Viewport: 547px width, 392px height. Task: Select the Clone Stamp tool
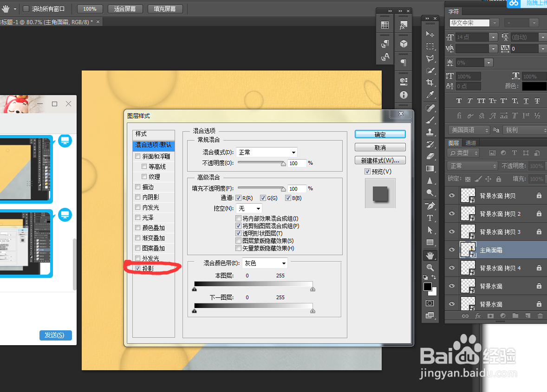coord(430,132)
